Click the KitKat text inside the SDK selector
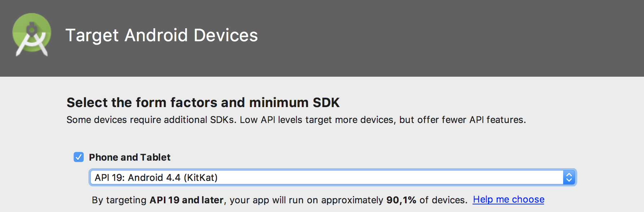The image size is (644, 212). [x=200, y=178]
